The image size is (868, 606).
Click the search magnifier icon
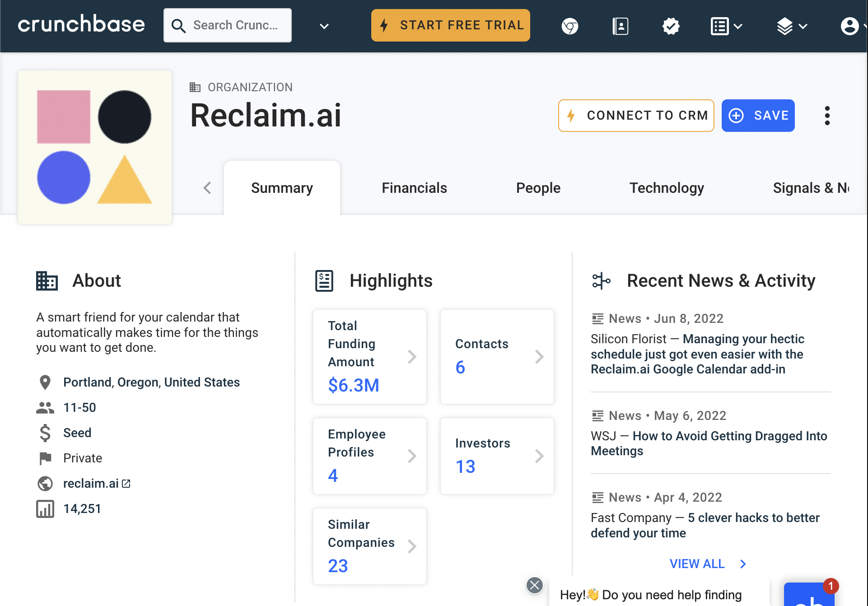pos(178,26)
